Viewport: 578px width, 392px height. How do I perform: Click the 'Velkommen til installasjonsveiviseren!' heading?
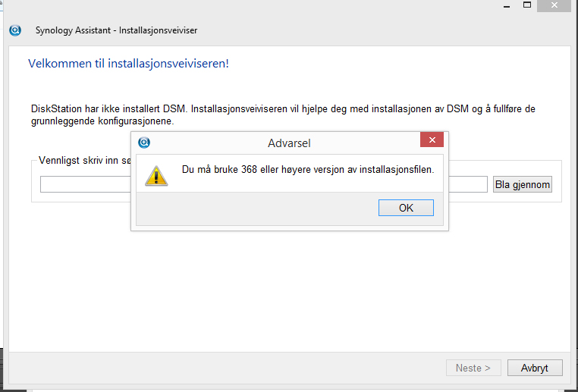click(129, 64)
